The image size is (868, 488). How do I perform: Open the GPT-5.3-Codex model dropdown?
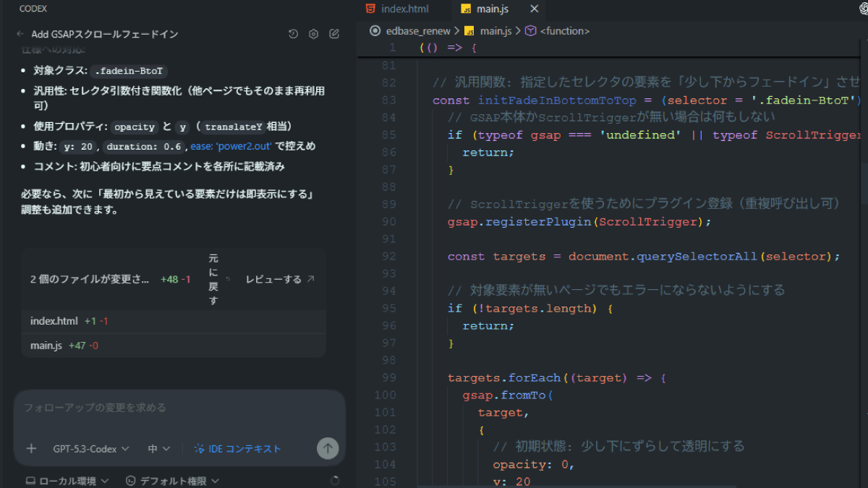91,449
